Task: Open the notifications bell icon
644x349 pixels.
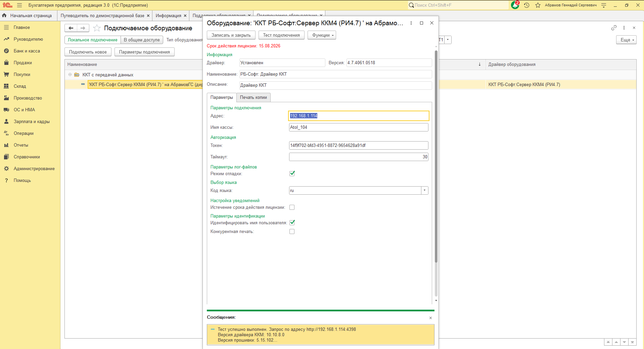Action: 515,5
